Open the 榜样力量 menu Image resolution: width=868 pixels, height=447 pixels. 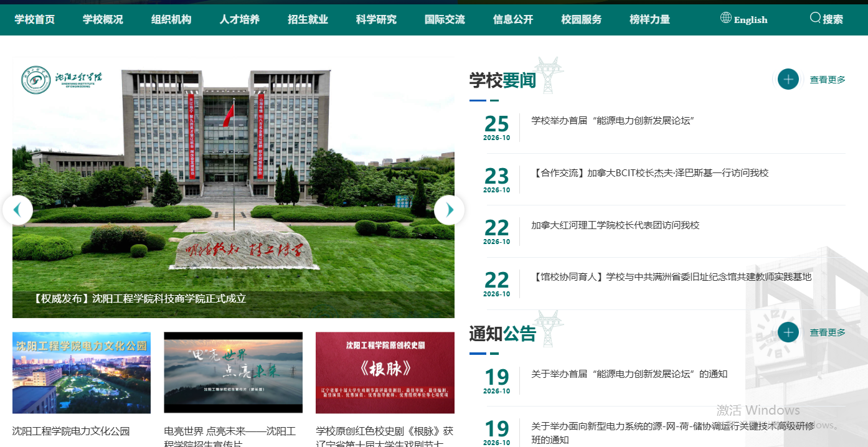(649, 19)
